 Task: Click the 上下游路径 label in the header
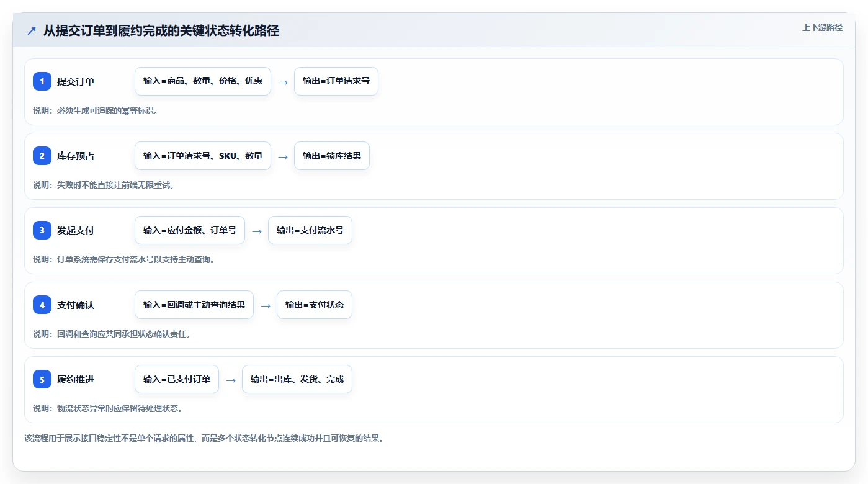[x=822, y=27]
